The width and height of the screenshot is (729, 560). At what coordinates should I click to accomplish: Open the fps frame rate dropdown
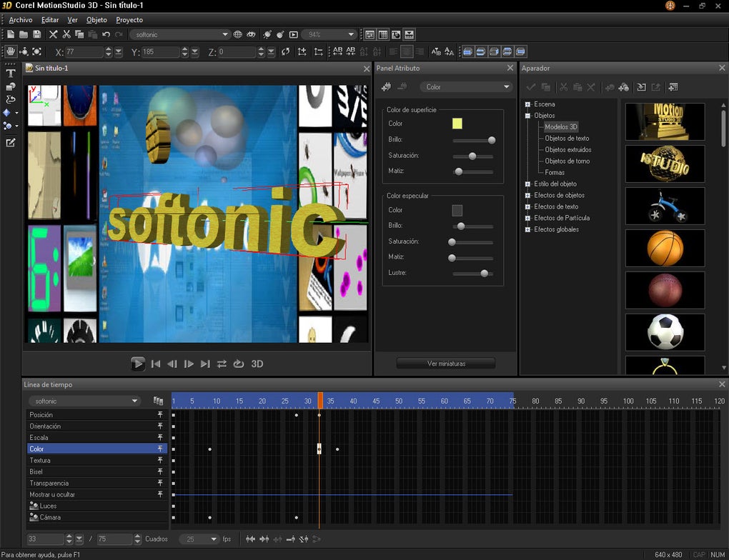[x=200, y=539]
